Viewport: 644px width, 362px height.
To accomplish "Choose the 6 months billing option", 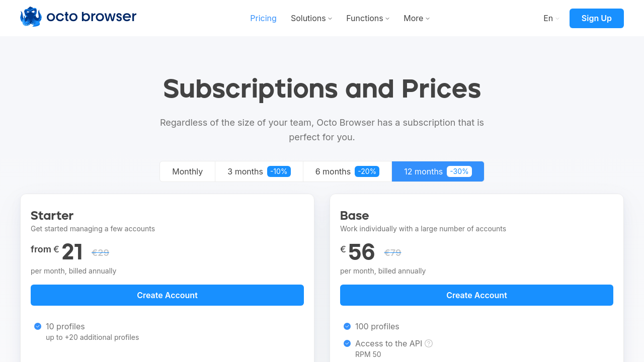I will tap(333, 171).
